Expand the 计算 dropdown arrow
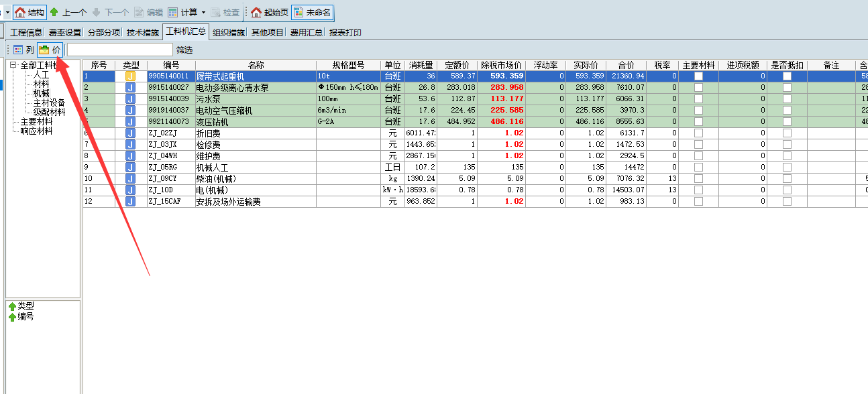Viewport: 868px width, 394px height. pyautogui.click(x=203, y=13)
